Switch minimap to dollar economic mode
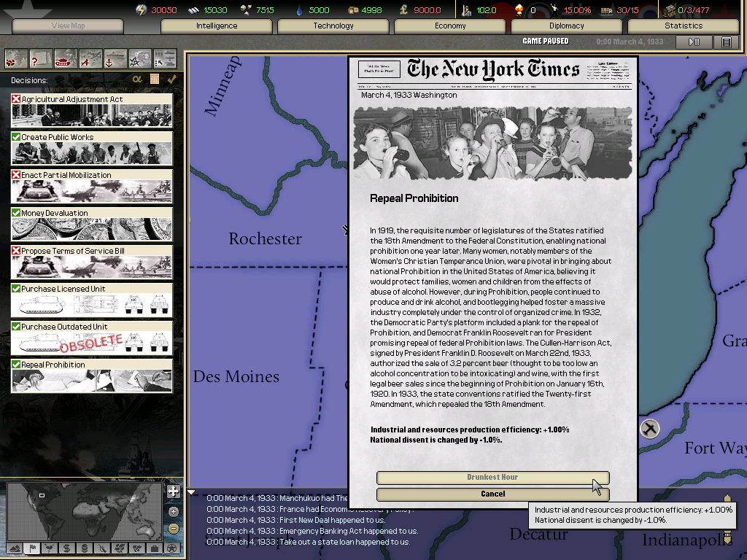747x560 pixels. (67, 548)
